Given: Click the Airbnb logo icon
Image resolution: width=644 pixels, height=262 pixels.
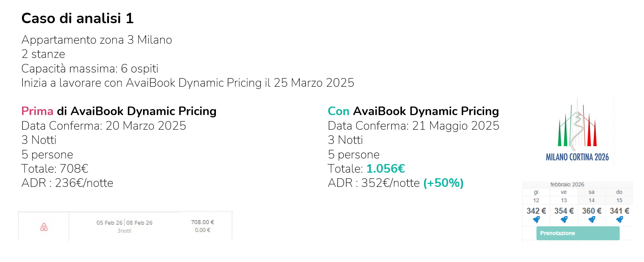Looking at the screenshot, I should (x=44, y=227).
